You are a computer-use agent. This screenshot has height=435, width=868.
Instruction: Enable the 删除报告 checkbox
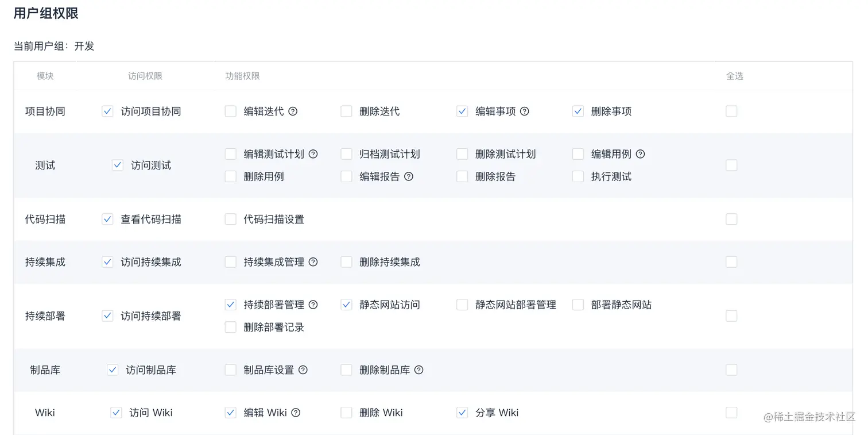(462, 176)
